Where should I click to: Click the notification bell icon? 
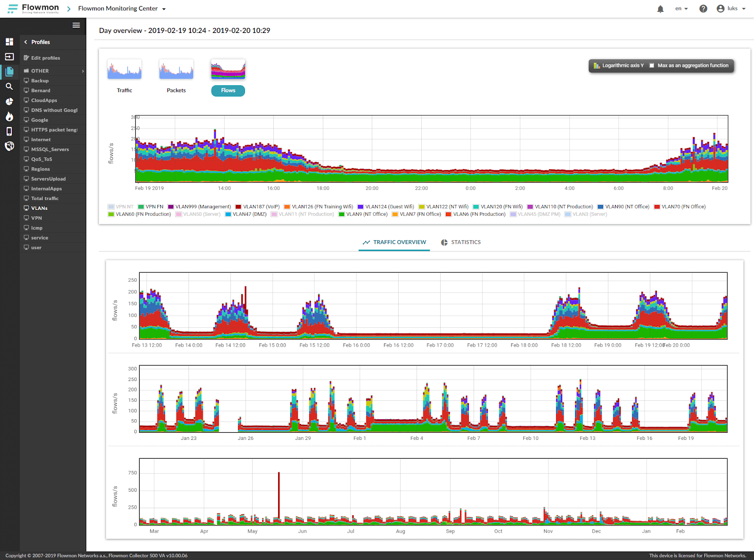pyautogui.click(x=660, y=9)
